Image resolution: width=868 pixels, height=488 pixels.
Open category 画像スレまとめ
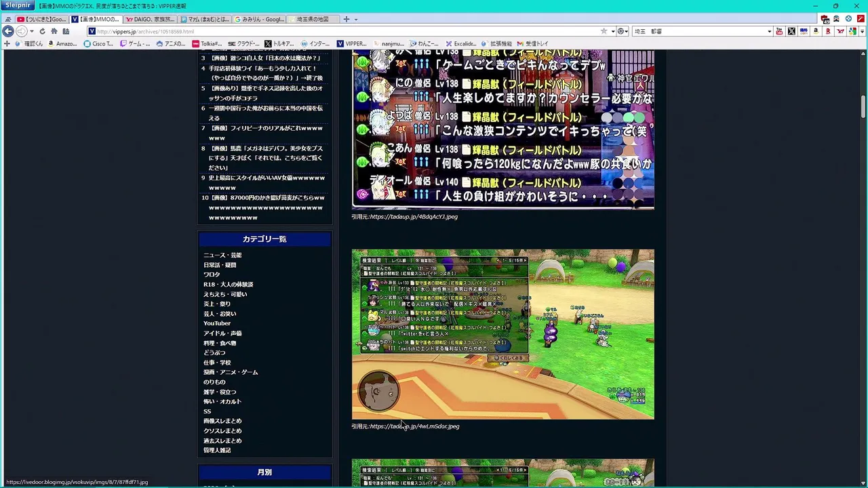tap(222, 421)
